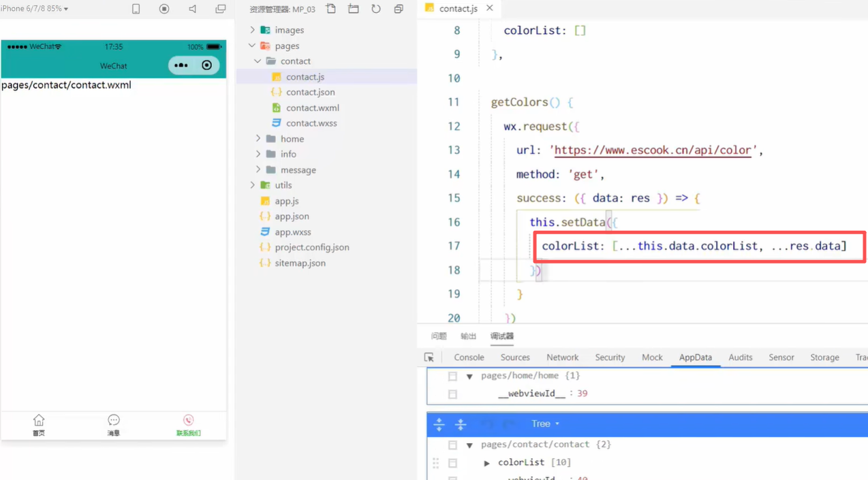The image size is (868, 480).
Task: Check the box beside pages/home/home
Action: [x=452, y=376]
